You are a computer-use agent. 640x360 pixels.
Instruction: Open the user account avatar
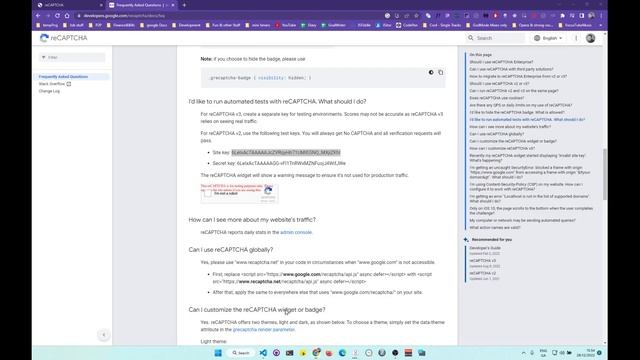point(590,38)
